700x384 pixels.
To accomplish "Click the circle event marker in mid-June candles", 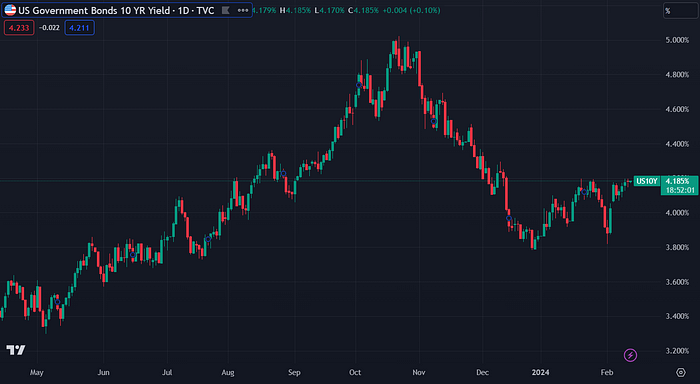I will (133, 255).
